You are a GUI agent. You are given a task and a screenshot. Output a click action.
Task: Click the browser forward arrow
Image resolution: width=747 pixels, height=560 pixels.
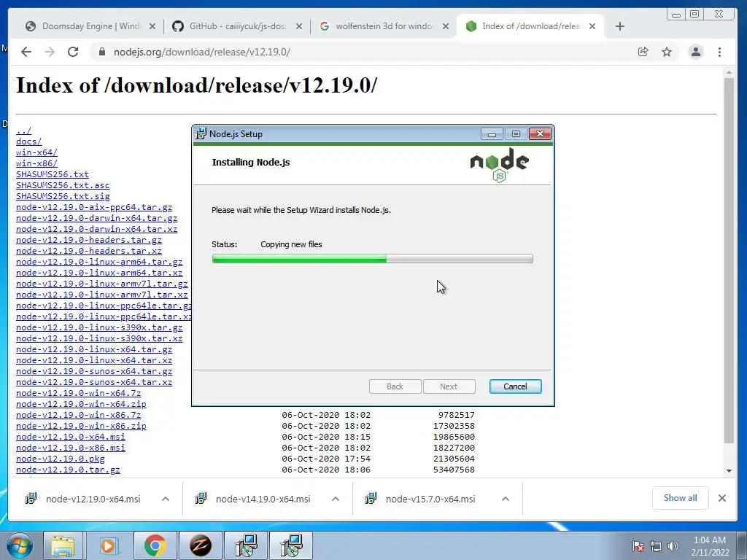tap(50, 52)
